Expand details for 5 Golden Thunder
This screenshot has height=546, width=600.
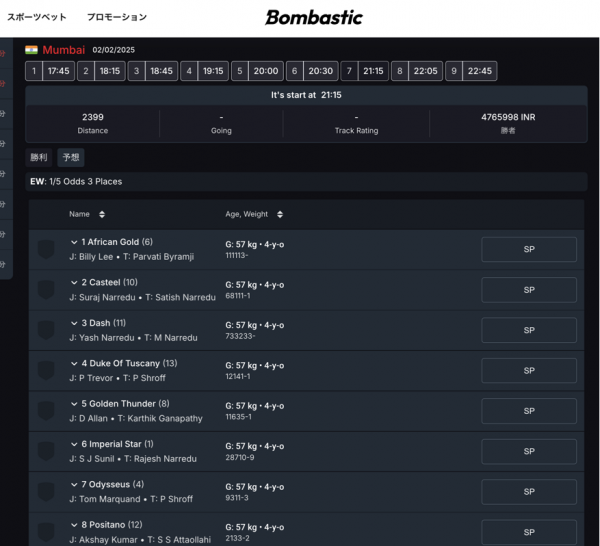click(74, 404)
